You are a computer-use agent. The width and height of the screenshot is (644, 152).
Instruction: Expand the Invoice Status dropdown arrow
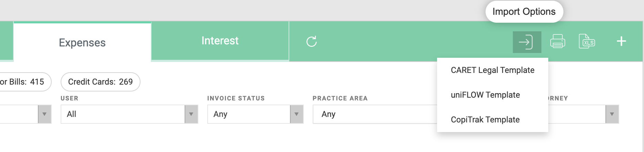(x=297, y=114)
